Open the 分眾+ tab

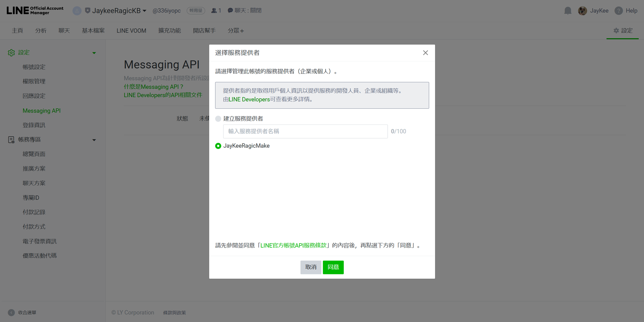click(236, 31)
